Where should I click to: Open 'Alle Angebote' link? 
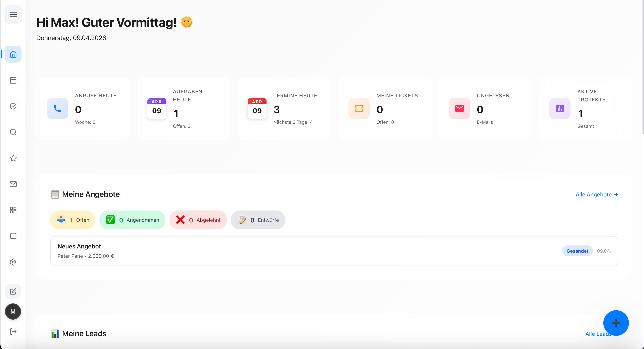(597, 195)
